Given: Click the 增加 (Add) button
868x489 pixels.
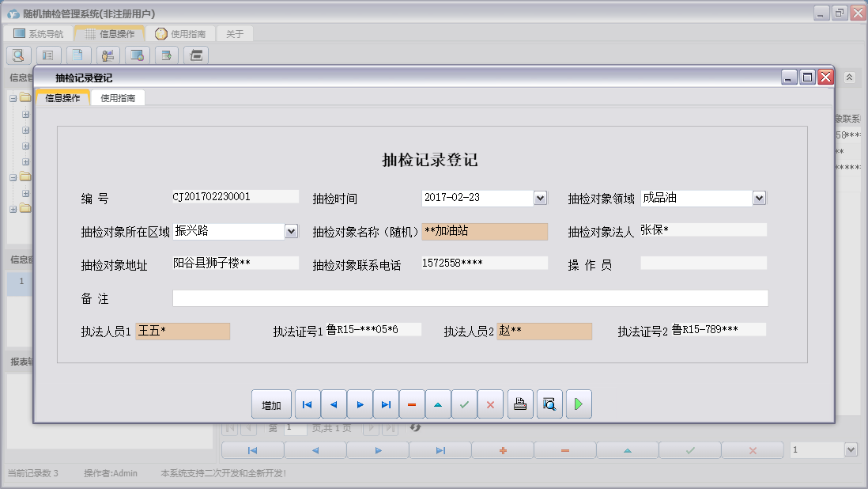Looking at the screenshot, I should tap(271, 404).
